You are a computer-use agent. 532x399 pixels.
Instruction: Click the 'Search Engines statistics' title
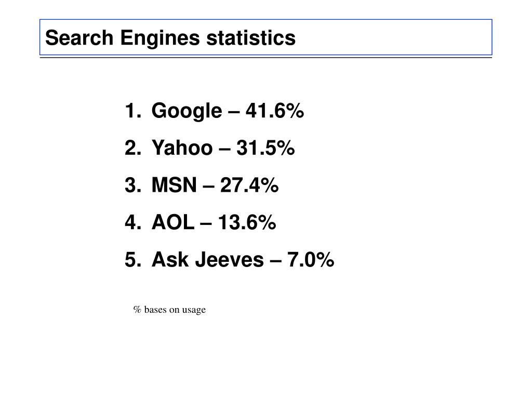(170, 37)
